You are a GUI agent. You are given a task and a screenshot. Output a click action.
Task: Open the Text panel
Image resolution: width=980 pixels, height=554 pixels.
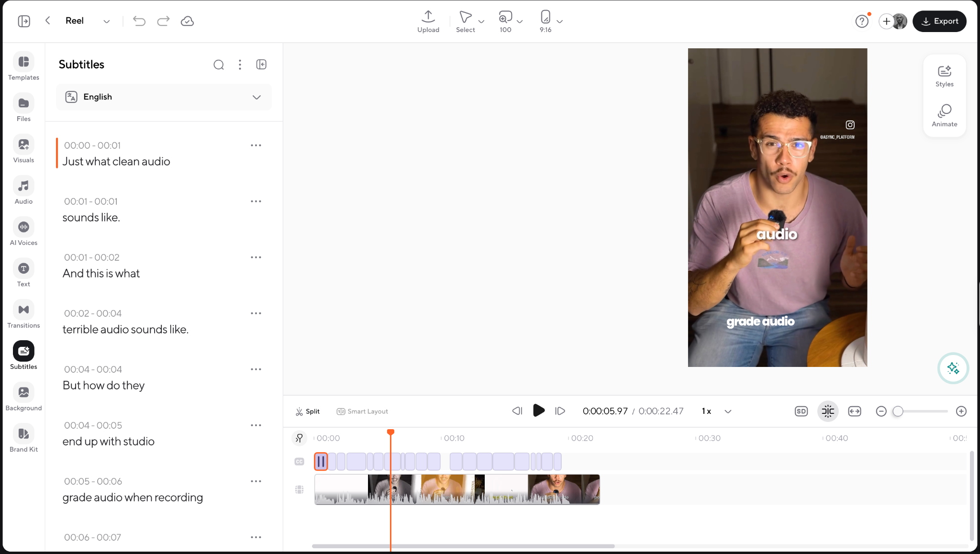tap(23, 273)
